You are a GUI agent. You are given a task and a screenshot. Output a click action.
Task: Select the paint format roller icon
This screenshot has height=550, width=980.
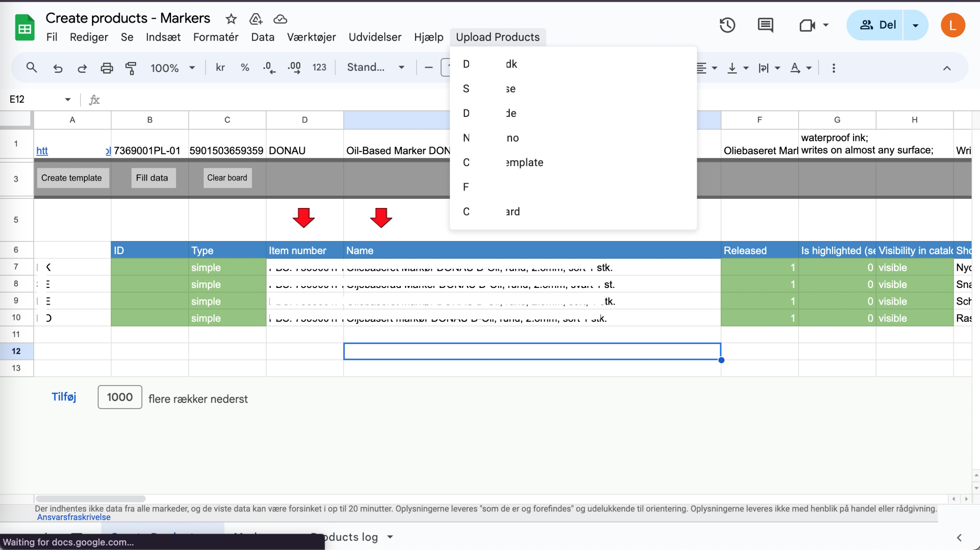pos(131,68)
